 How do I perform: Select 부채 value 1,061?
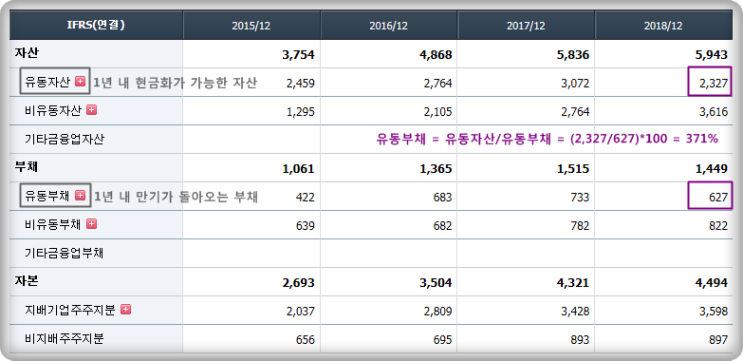point(298,169)
